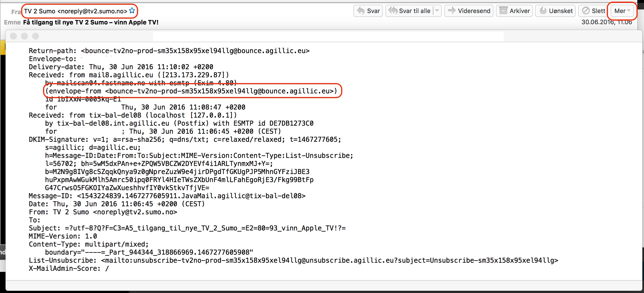Click the Content-Type: multipart/mixed line

pos(89,244)
